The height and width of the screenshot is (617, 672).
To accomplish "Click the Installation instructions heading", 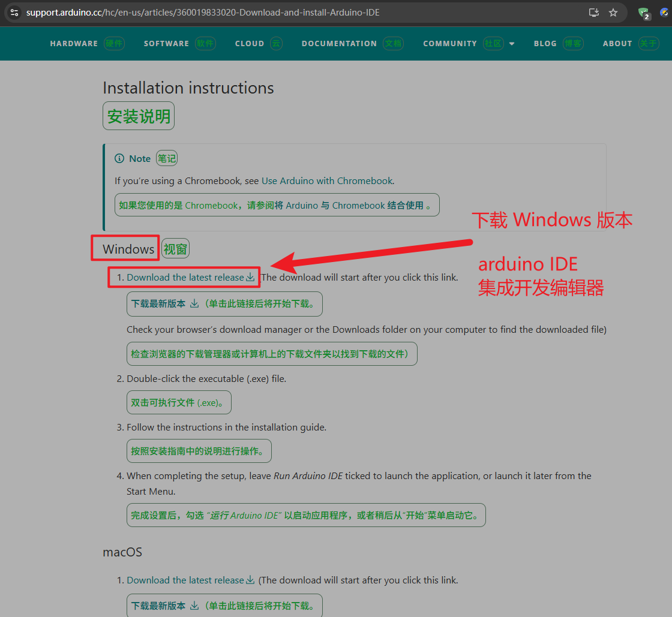I will click(x=188, y=88).
